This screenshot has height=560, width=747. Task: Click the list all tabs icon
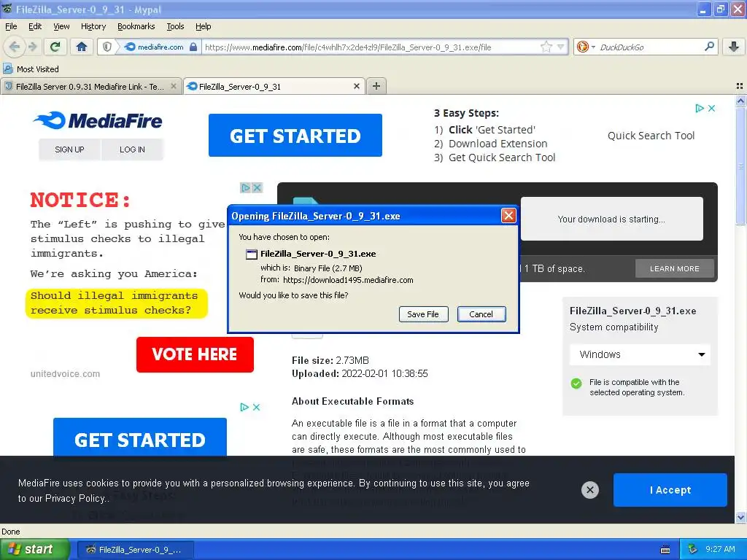coord(740,86)
